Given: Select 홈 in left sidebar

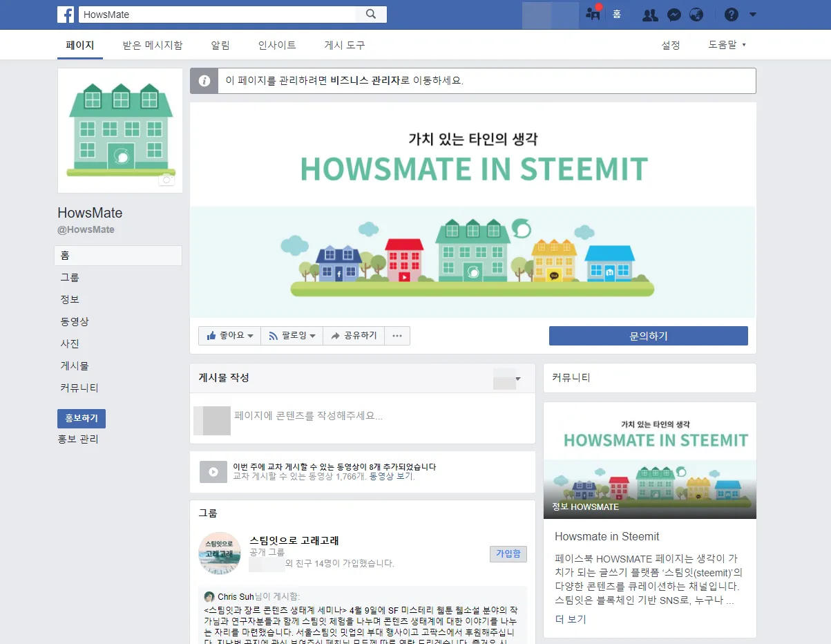Looking at the screenshot, I should (x=118, y=256).
